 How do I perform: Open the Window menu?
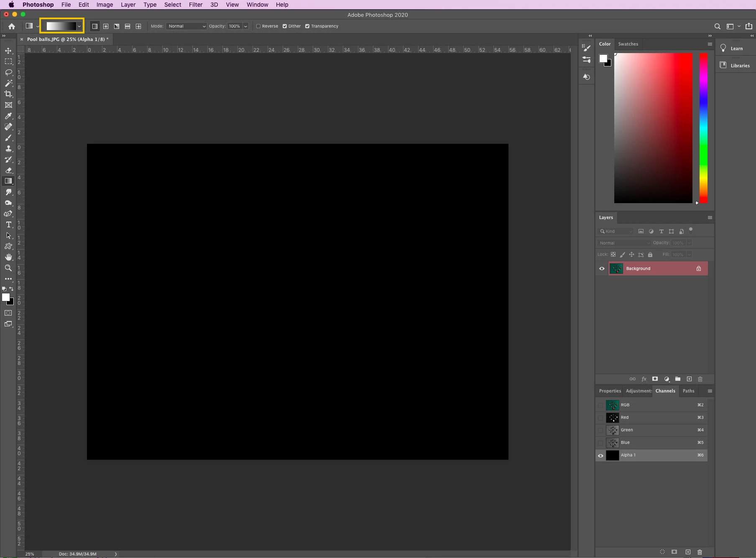coord(257,5)
